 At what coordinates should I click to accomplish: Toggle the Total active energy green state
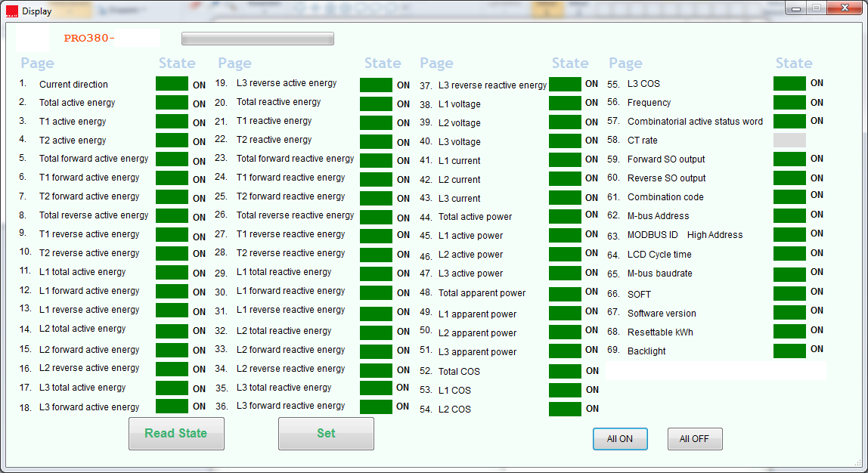point(172,103)
